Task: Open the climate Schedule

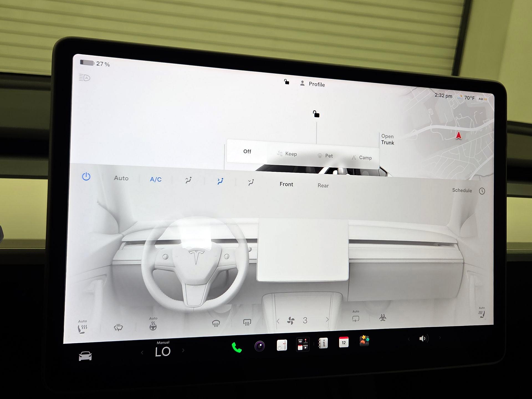Action: click(462, 190)
